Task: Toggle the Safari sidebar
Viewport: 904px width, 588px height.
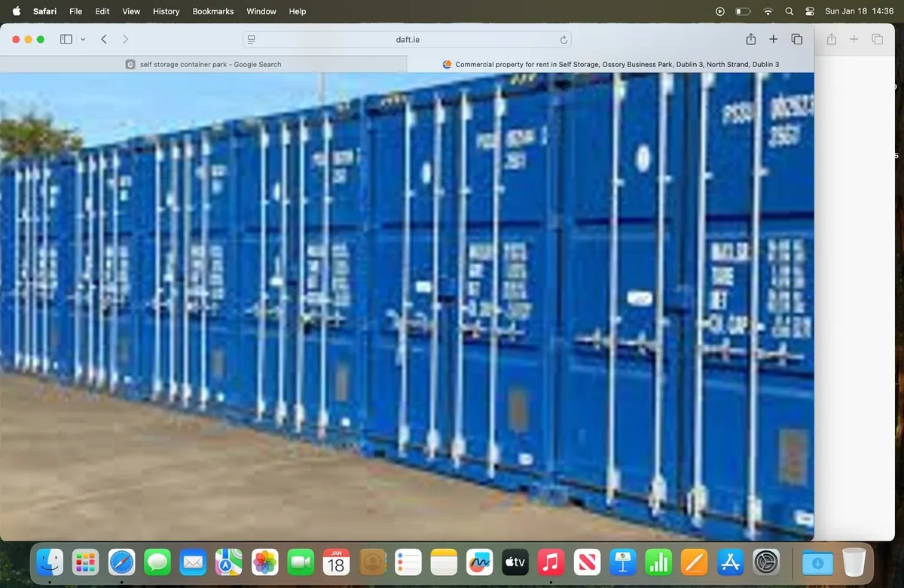Action: 66,38
